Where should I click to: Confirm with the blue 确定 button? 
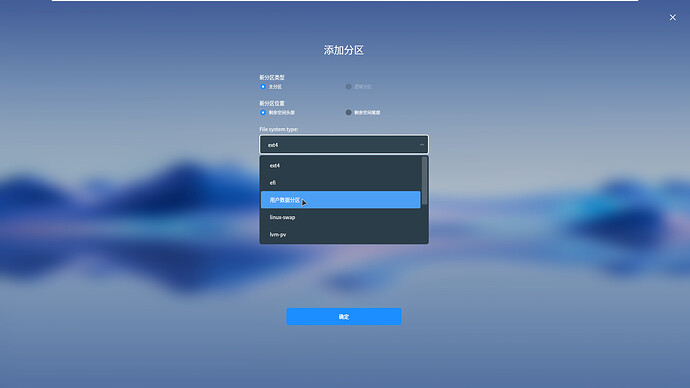344,316
